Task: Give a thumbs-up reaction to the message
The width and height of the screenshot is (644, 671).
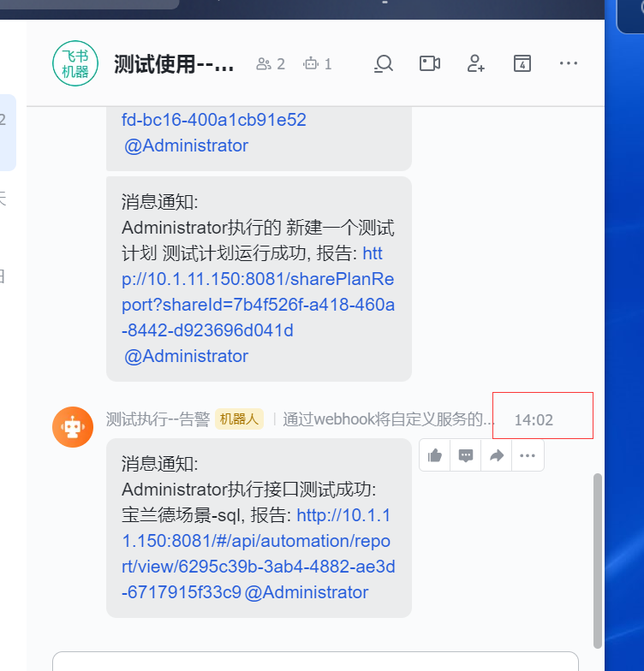Action: (435, 455)
